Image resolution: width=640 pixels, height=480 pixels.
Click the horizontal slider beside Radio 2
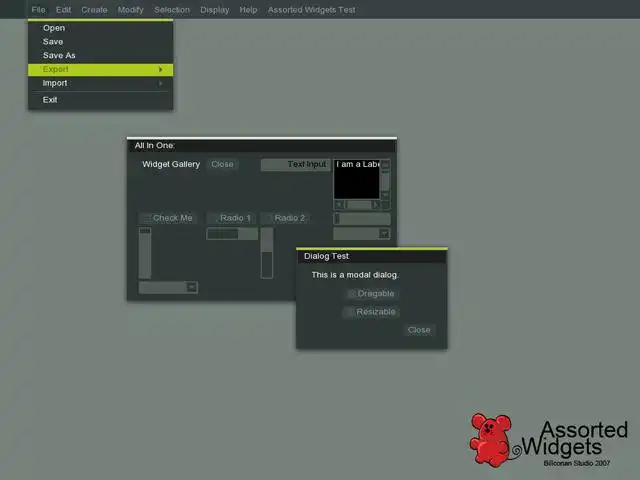362,219
